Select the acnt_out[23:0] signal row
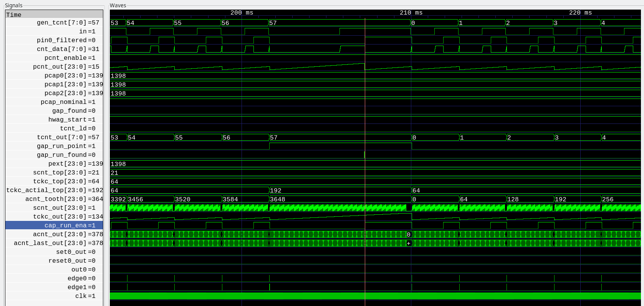This screenshot has width=644, height=306. pos(54,234)
